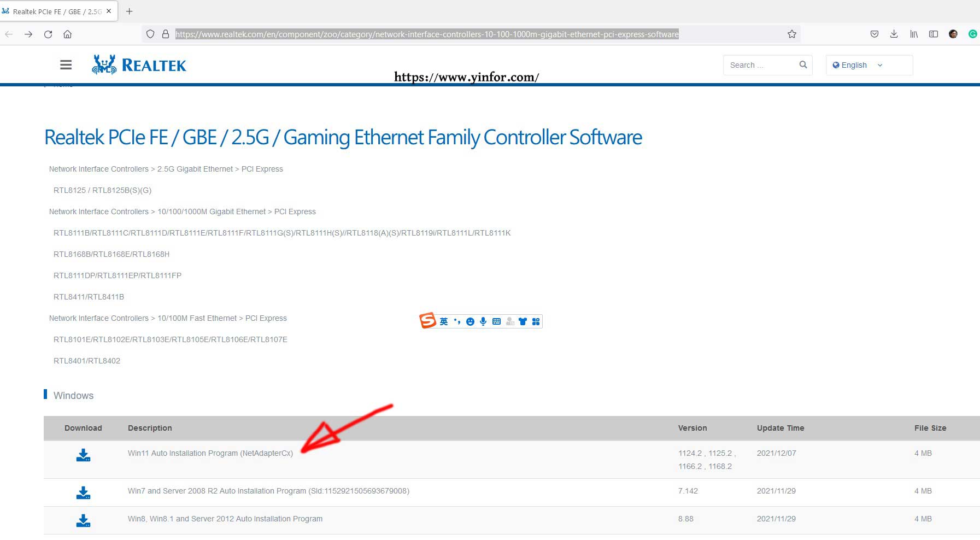Select the Realtek PCIe FE tab

pyautogui.click(x=55, y=11)
